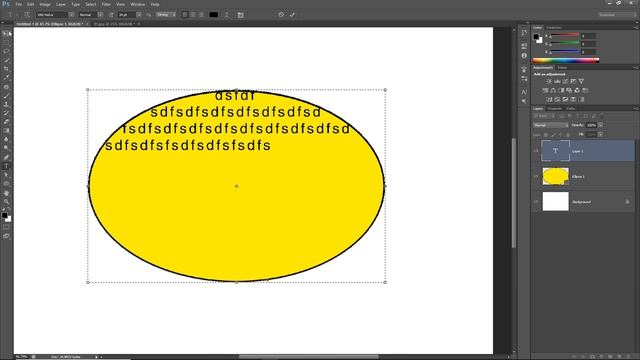
Task: Open the History panel icon
Action: tap(524, 33)
